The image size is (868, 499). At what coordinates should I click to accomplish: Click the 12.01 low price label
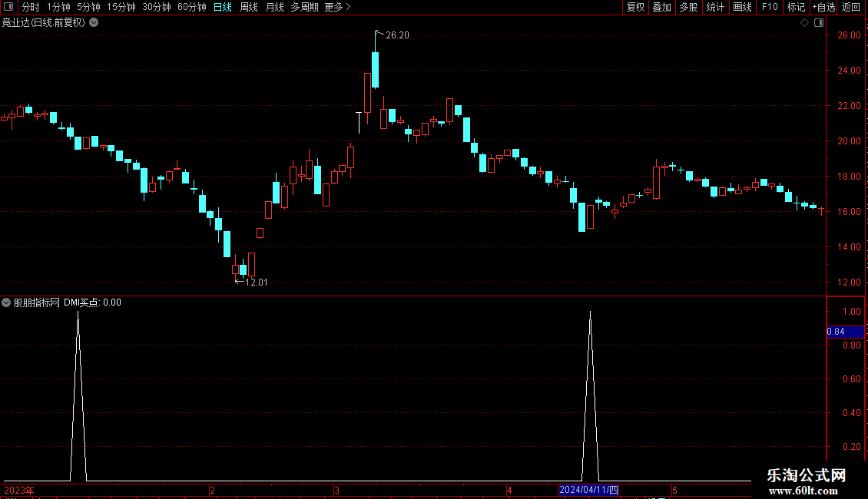pyautogui.click(x=256, y=283)
